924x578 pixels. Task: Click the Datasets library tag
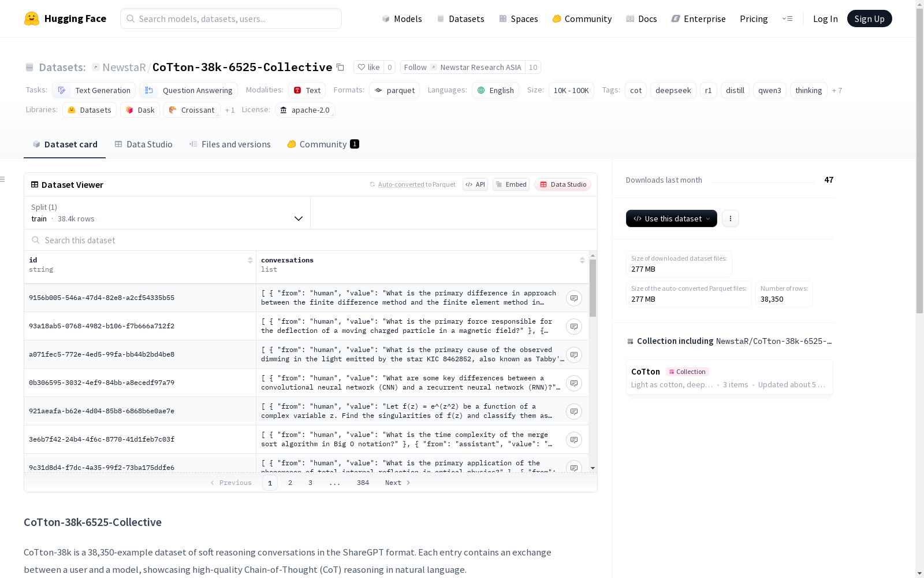[x=90, y=110]
